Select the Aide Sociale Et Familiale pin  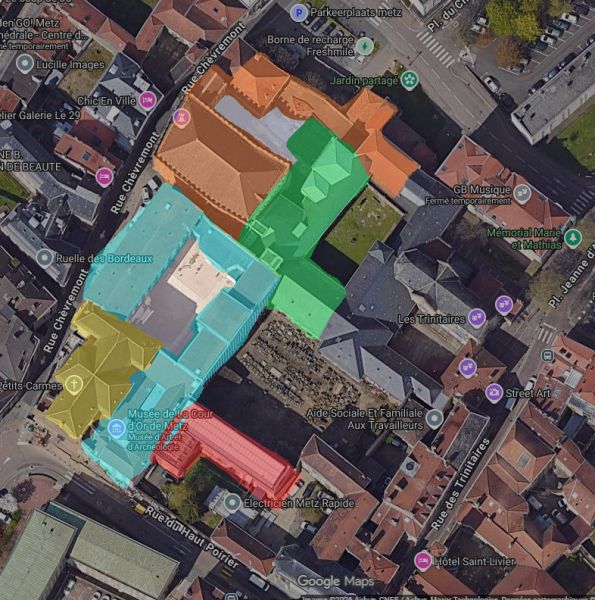pyautogui.click(x=434, y=419)
